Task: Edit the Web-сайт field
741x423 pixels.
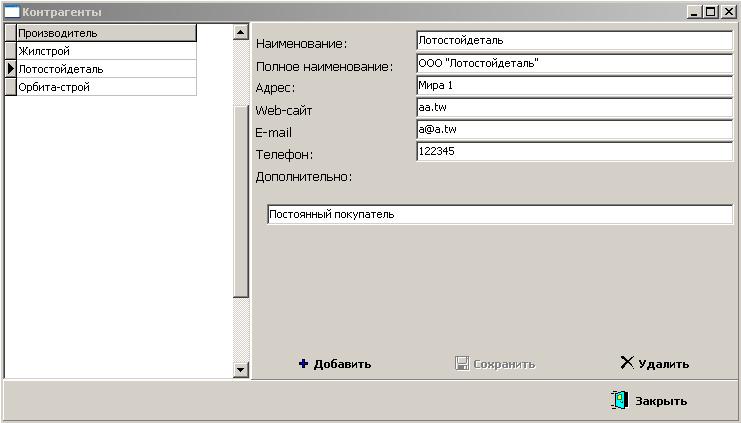Action: [x=574, y=107]
